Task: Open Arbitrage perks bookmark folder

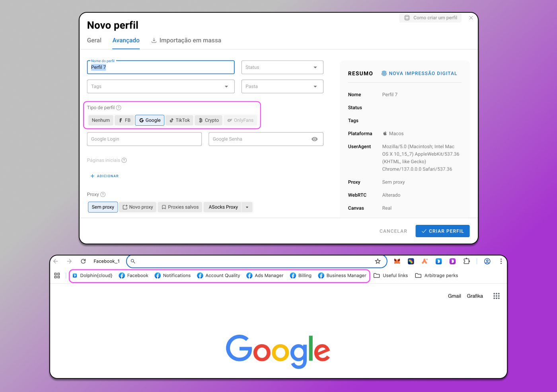Action: pos(436,275)
